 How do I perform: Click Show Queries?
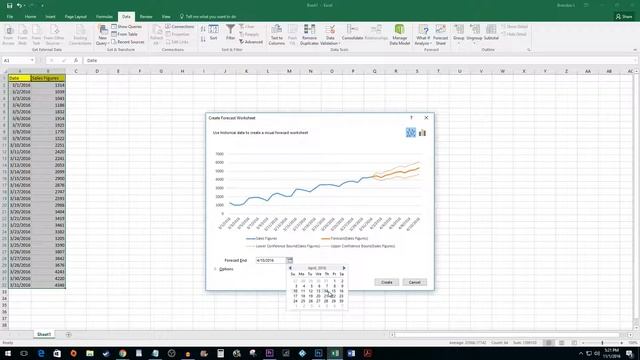(127, 27)
